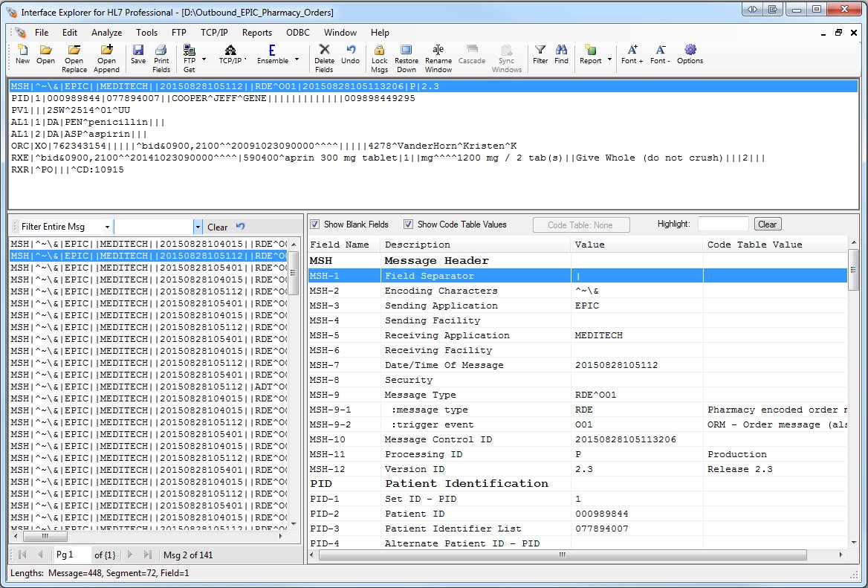
Task: Open the Report dropdown arrow
Action: click(609, 59)
